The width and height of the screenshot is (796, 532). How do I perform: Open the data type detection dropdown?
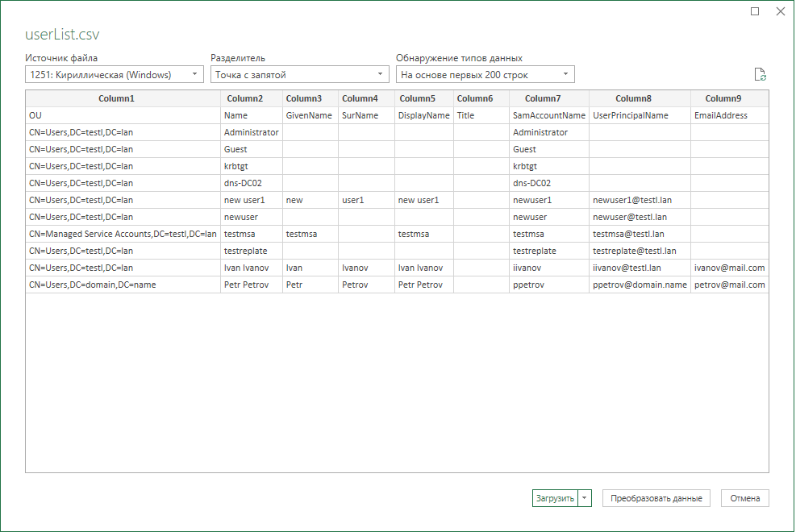(565, 73)
